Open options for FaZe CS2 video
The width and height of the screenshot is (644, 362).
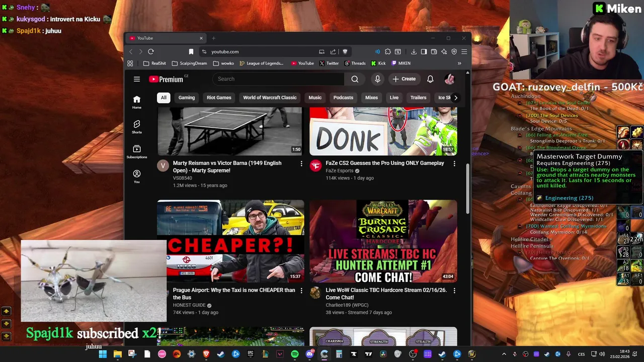pyautogui.click(x=454, y=163)
